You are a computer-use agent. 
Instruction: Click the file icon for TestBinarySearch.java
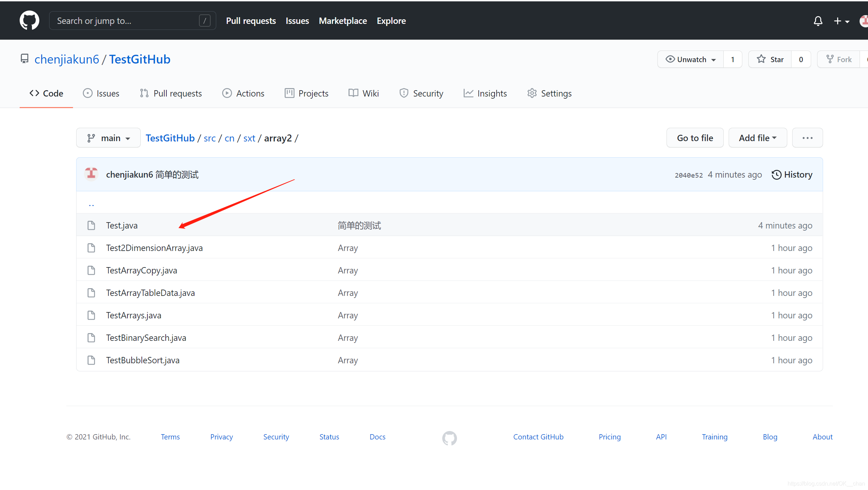(x=91, y=338)
